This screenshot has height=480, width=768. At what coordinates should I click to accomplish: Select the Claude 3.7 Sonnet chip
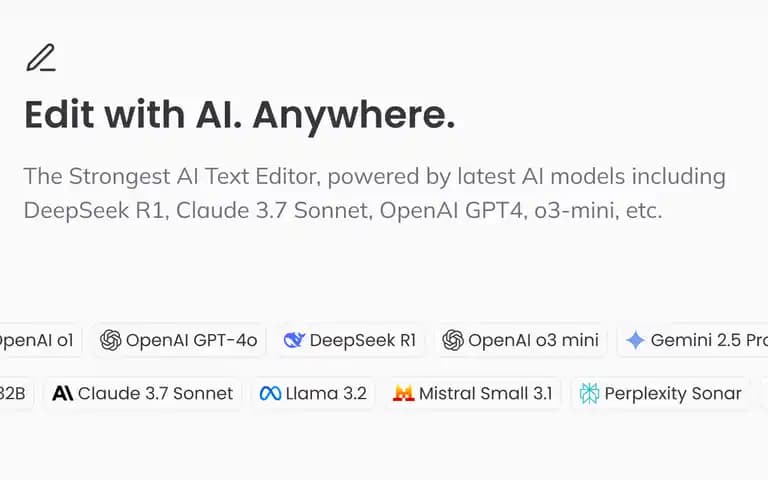(x=144, y=393)
